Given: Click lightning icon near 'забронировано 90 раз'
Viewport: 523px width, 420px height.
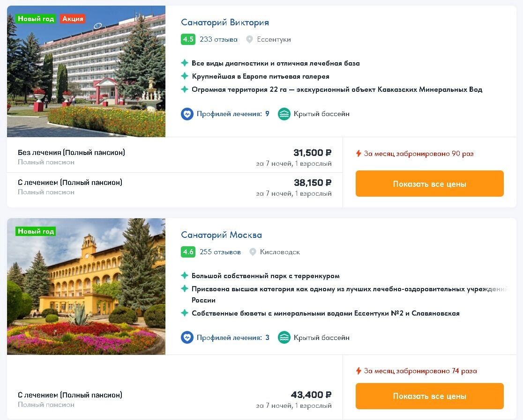Looking at the screenshot, I should [x=359, y=154].
